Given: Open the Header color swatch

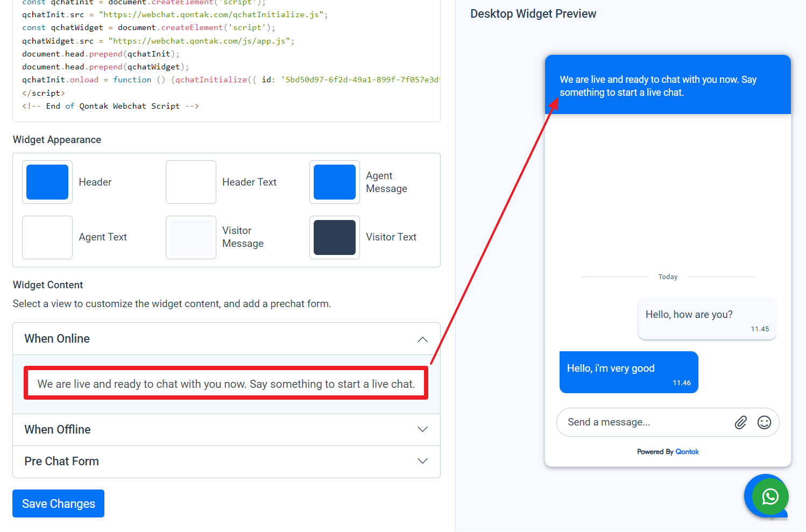Looking at the screenshot, I should (47, 182).
